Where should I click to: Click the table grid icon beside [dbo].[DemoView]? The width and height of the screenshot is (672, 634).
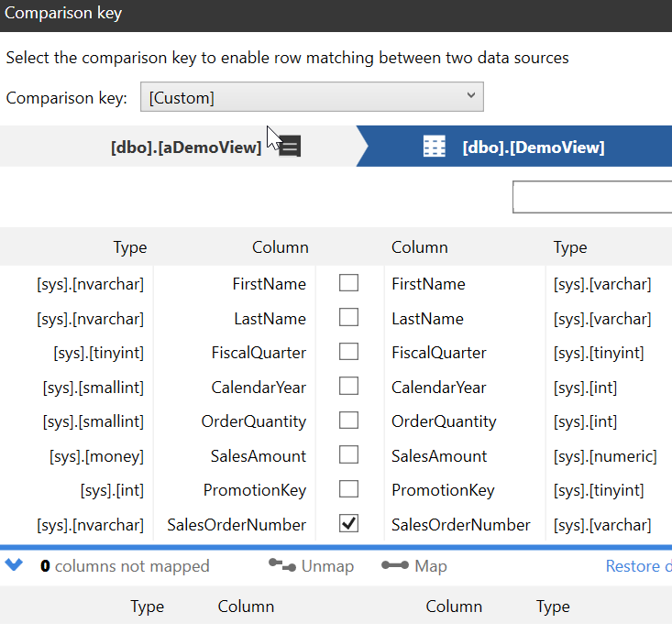435,147
